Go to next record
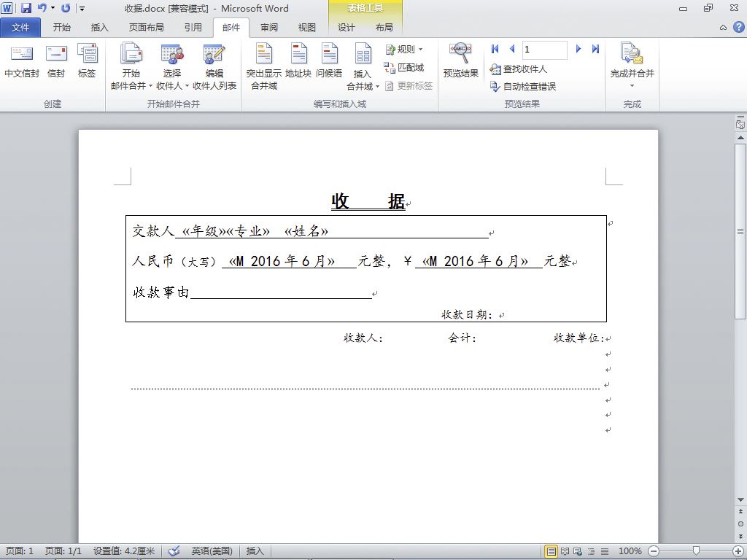 point(578,49)
